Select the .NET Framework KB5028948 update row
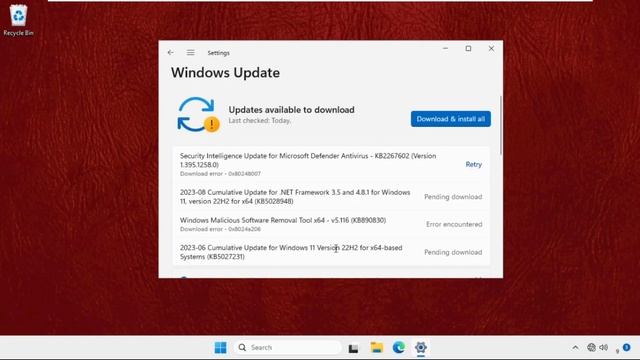 pos(331,197)
